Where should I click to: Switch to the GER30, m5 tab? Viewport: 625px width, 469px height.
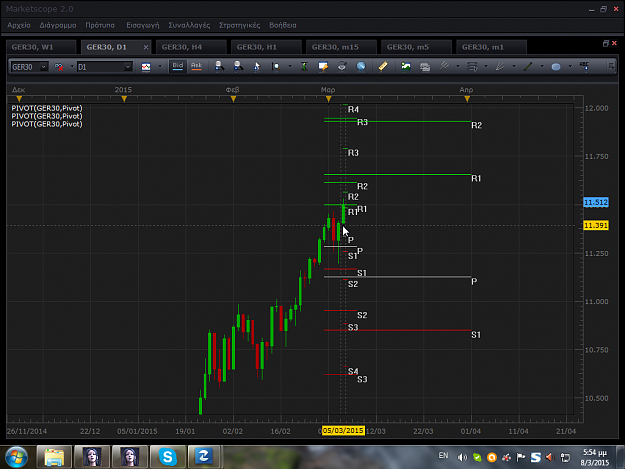click(x=416, y=47)
